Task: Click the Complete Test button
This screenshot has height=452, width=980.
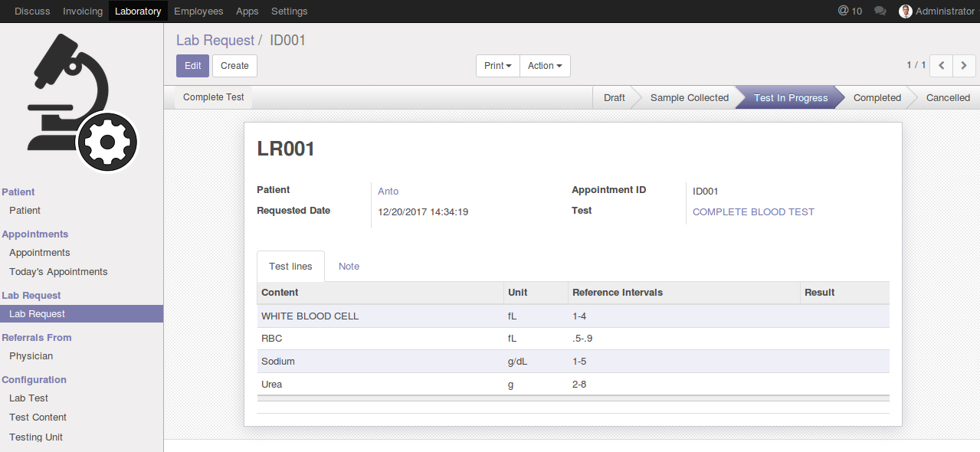Action: [214, 97]
